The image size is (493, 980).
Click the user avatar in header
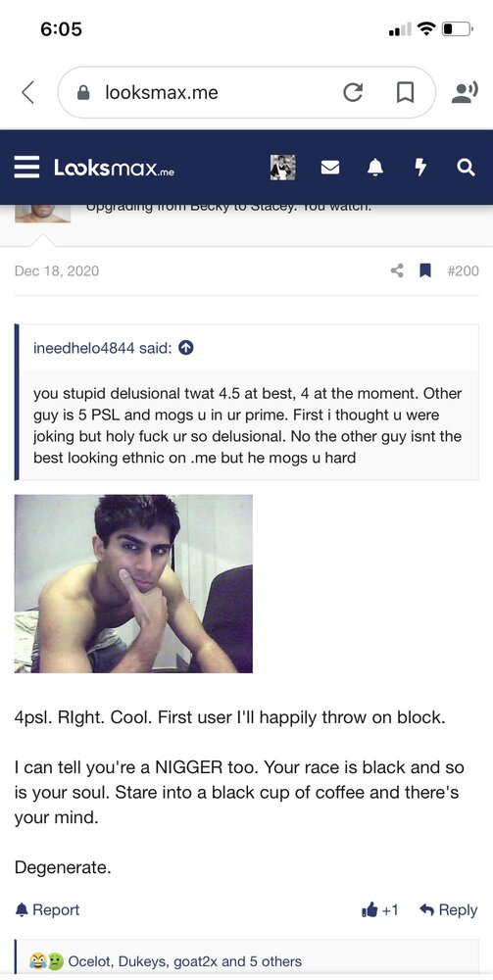pos(282,168)
